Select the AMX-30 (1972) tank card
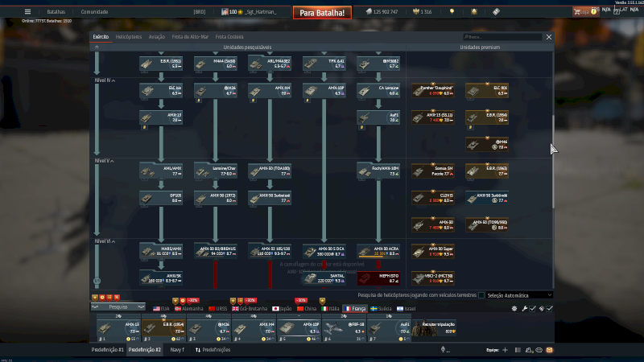Image resolution: width=644 pixels, height=362 pixels. pos(215,198)
